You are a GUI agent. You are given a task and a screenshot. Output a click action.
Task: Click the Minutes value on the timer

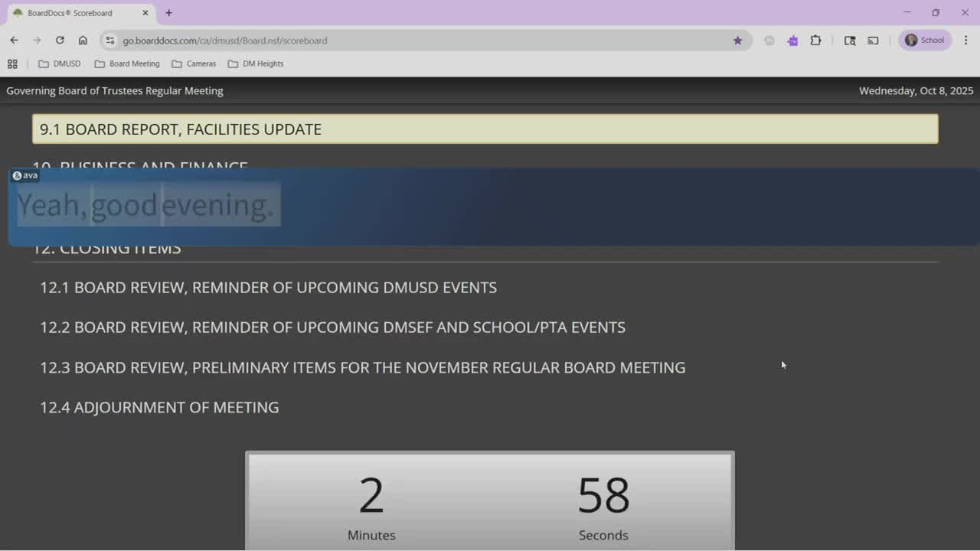click(x=371, y=495)
